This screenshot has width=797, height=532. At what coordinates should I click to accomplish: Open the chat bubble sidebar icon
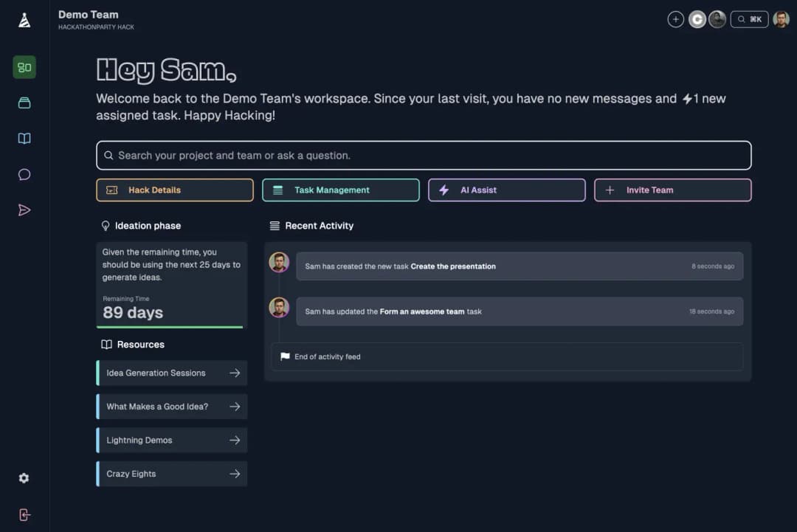tap(24, 175)
